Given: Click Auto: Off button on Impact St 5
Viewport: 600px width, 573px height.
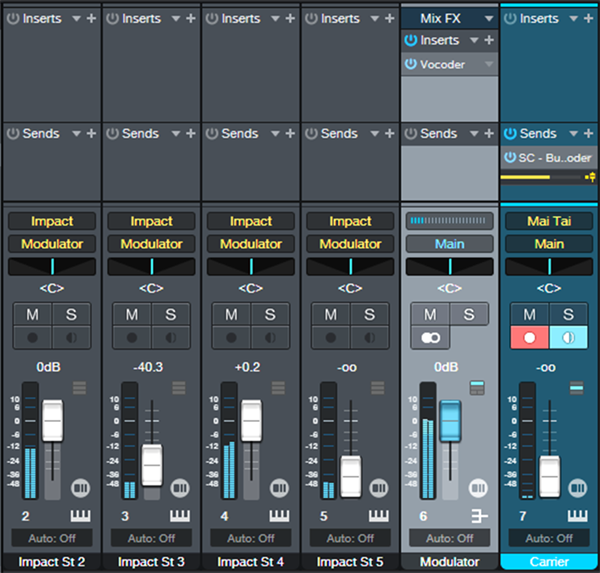Looking at the screenshot, I should point(350,539).
